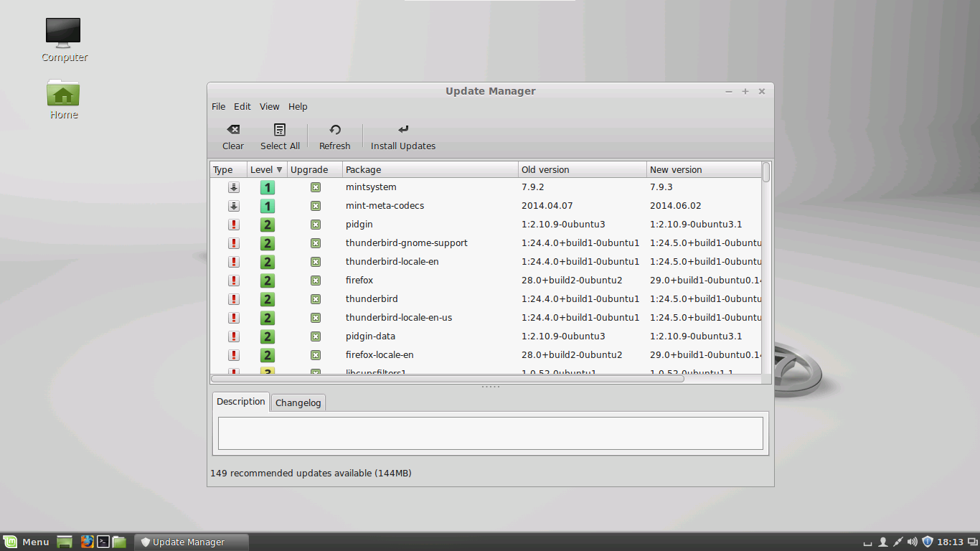Sort by the Level column header
This screenshot has width=980, height=551.
(x=267, y=170)
